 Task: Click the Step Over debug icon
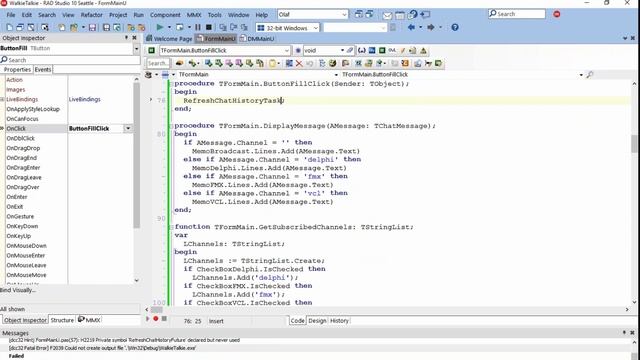click(233, 27)
